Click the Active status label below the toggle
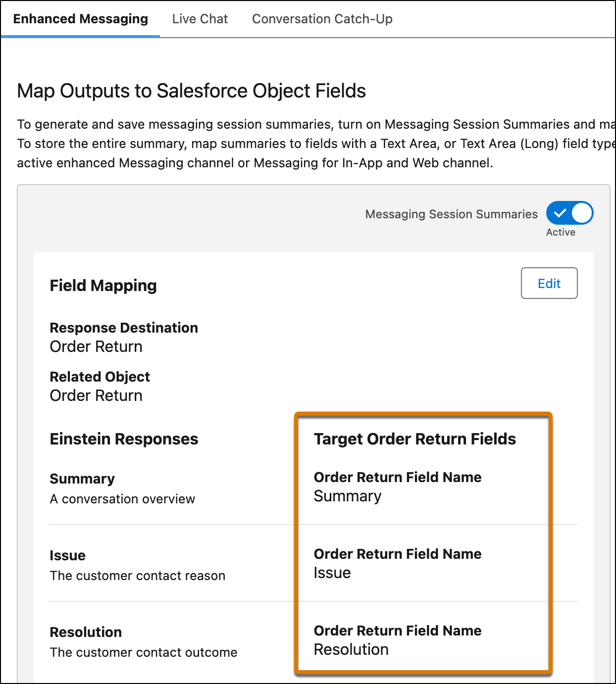The width and height of the screenshot is (616, 684). [x=561, y=232]
